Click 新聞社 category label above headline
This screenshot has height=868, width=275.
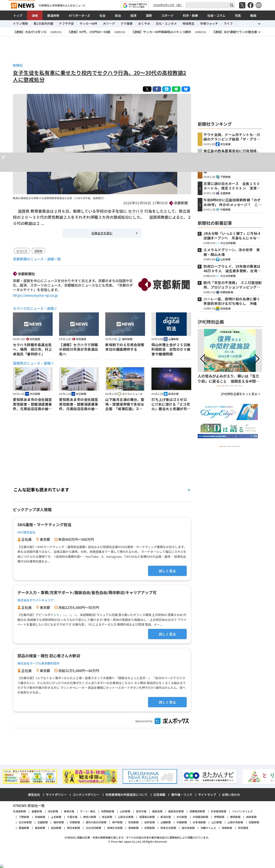(x=18, y=65)
